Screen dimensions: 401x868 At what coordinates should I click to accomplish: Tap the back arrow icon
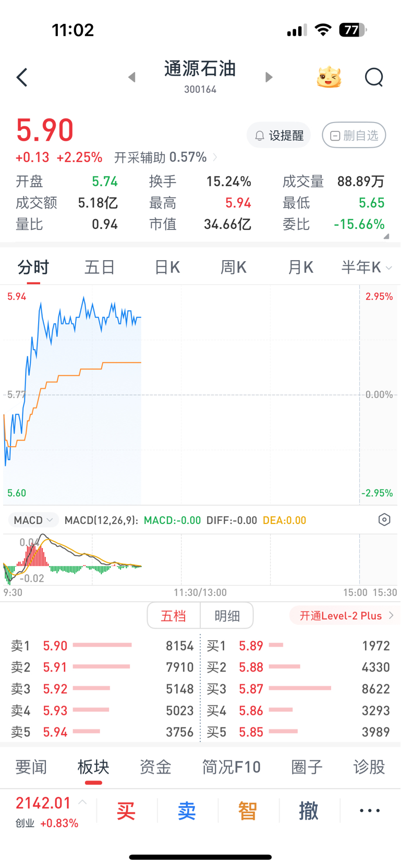tap(22, 78)
